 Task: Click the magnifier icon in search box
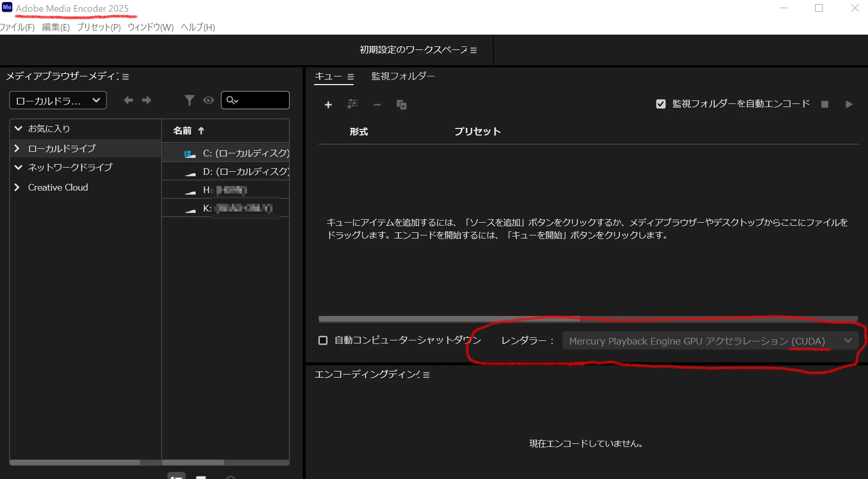click(x=232, y=100)
